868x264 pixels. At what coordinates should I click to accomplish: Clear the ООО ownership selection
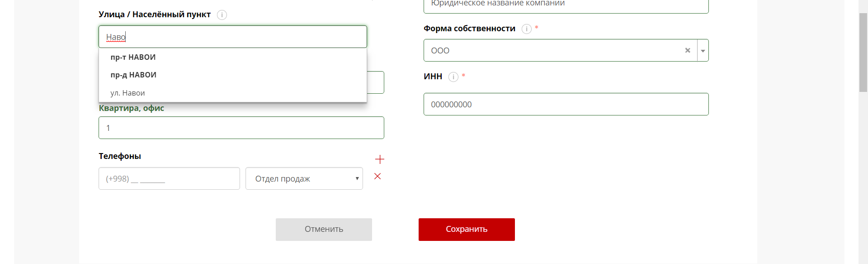(688, 50)
